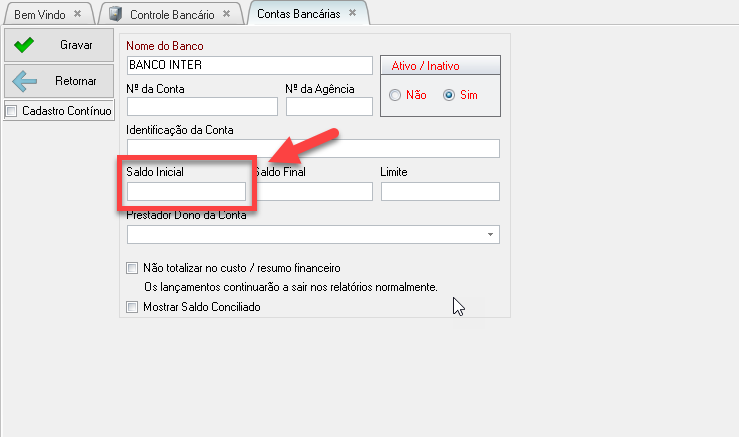
Task: Close the Controle Bancário tab
Action: (226, 14)
